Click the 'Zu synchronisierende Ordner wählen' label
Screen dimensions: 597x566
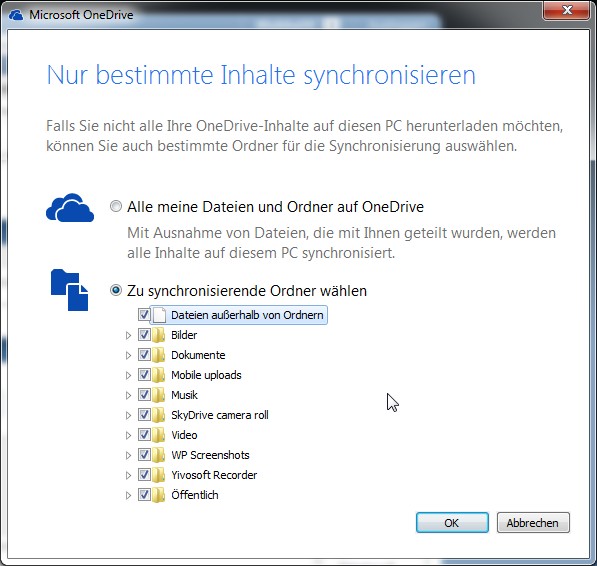[x=247, y=291]
